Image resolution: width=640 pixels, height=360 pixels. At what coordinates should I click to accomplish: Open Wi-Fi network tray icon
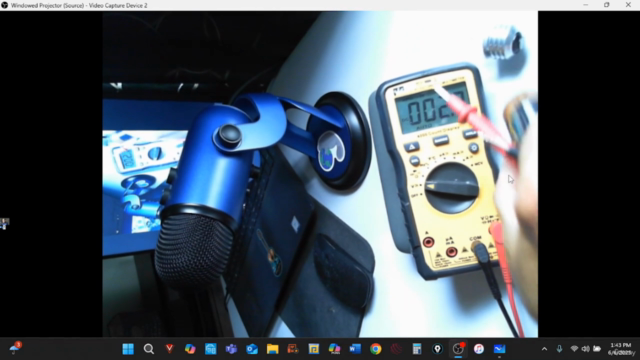click(574, 349)
